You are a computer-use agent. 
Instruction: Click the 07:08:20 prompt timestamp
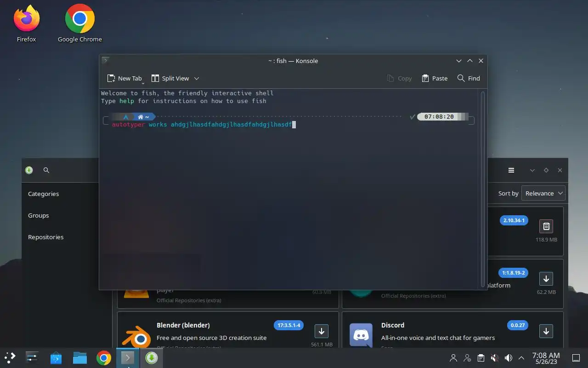coord(439,117)
